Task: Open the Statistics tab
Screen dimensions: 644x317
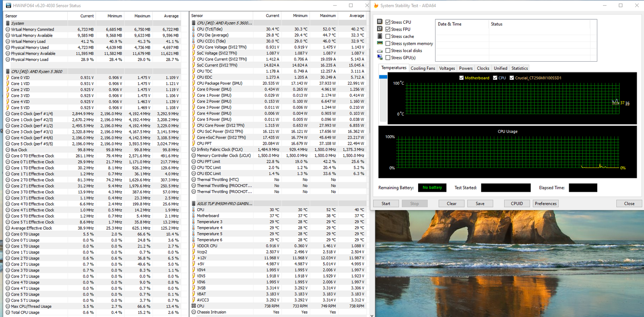Action: [519, 68]
